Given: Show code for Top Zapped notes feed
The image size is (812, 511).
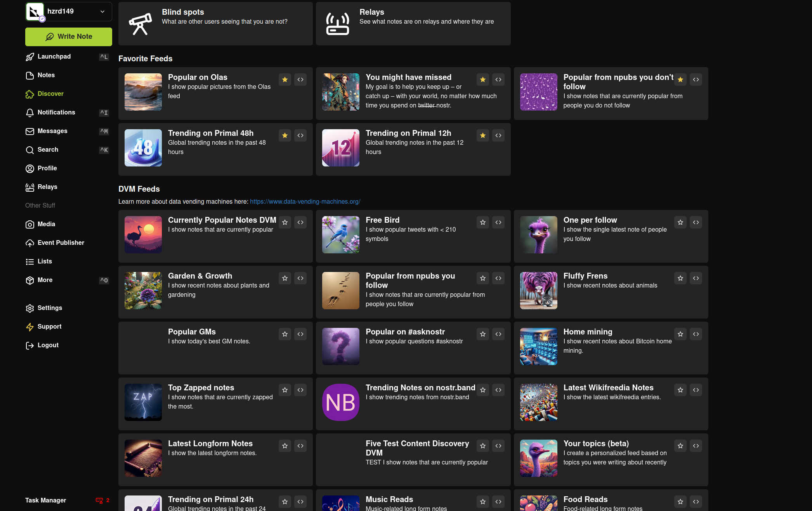Looking at the screenshot, I should pyautogui.click(x=300, y=390).
